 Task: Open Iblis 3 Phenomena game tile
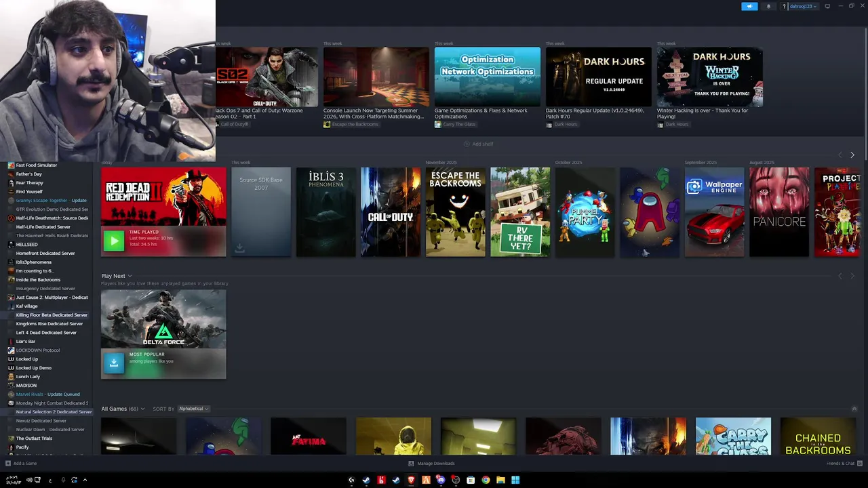point(325,212)
